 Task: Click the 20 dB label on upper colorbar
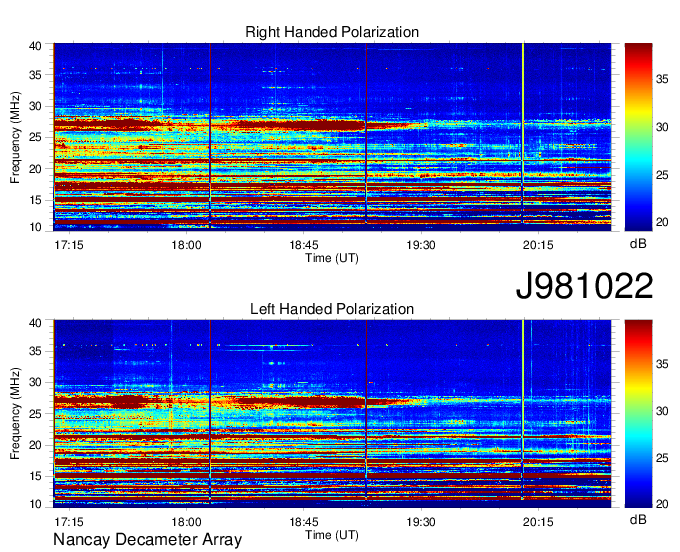[662, 222]
